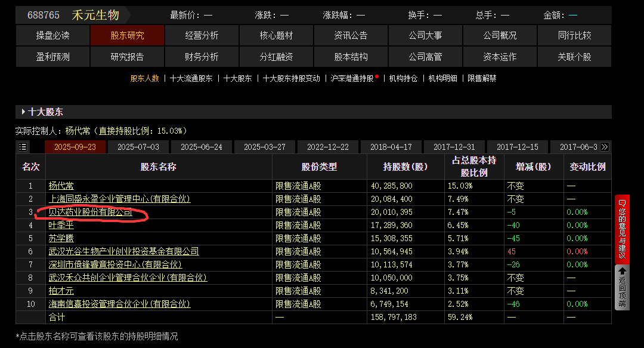The height and width of the screenshot is (348, 644).
Task: Open shareholder 柏才元 details
Action: point(61,291)
